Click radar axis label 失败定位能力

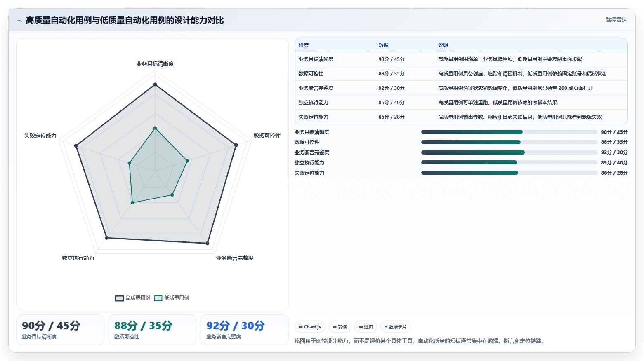coord(40,136)
